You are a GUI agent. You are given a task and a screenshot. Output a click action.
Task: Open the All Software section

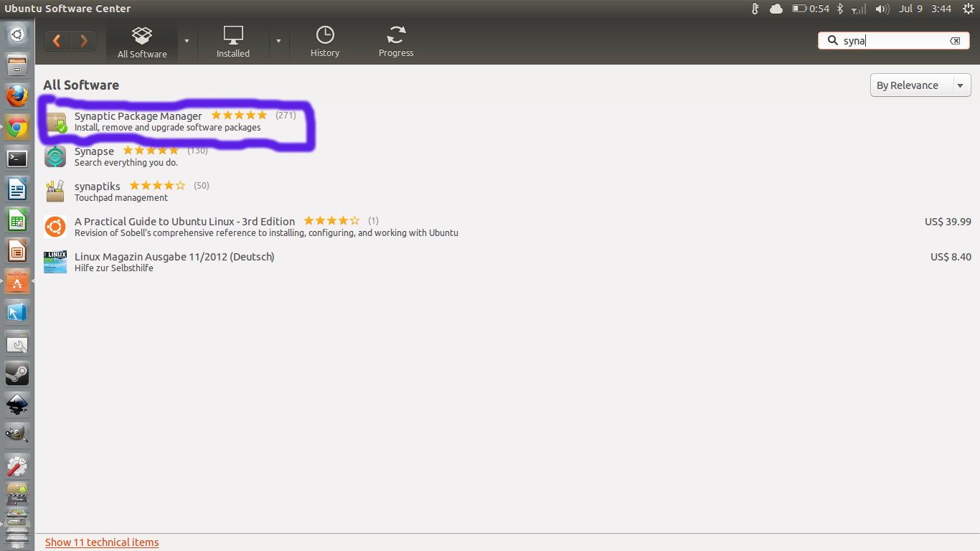point(142,42)
